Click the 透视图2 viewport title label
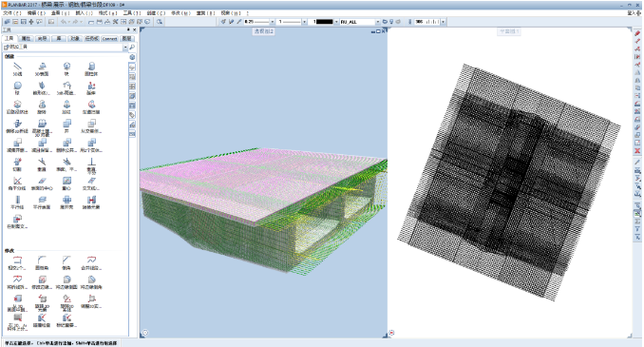Screen dimensions: 644x347 coord(263,31)
